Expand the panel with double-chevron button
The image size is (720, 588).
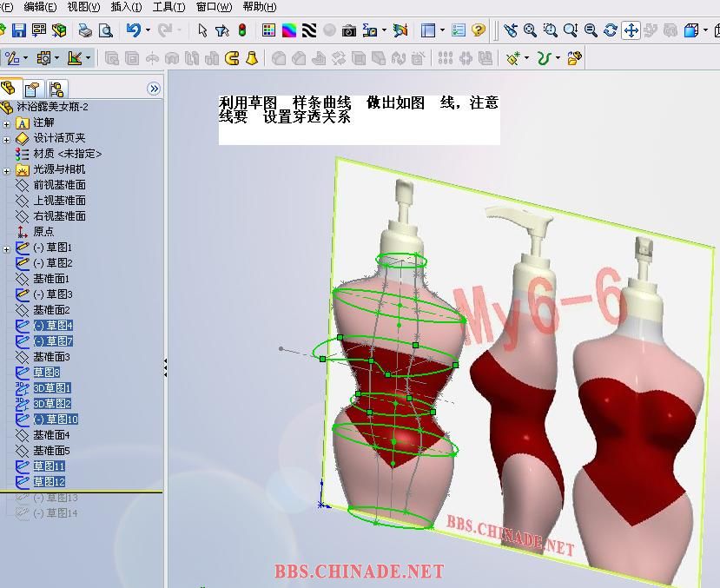coord(155,89)
